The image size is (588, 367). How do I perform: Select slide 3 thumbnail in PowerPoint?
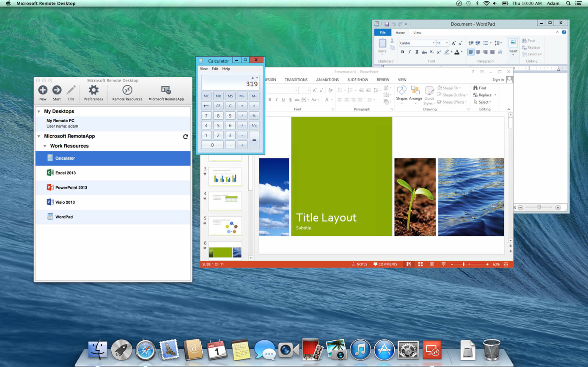click(x=225, y=176)
